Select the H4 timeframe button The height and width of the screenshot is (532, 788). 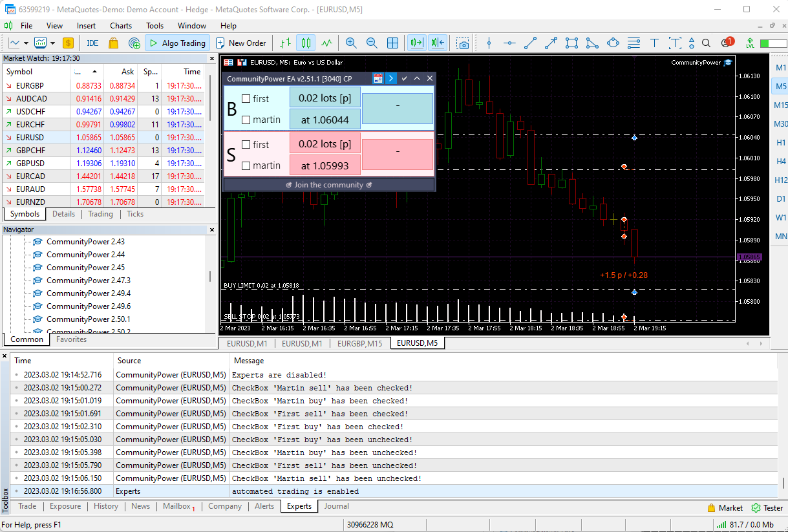[x=781, y=161]
